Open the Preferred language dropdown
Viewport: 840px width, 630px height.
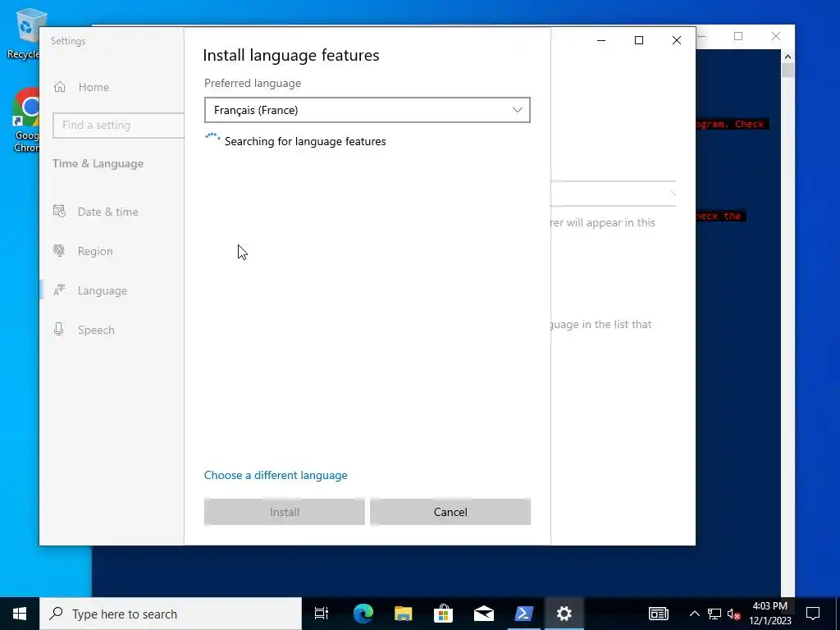[367, 110]
